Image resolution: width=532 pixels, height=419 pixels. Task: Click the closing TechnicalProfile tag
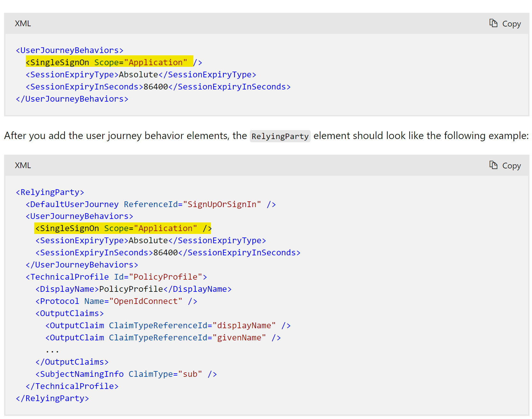[x=72, y=386]
